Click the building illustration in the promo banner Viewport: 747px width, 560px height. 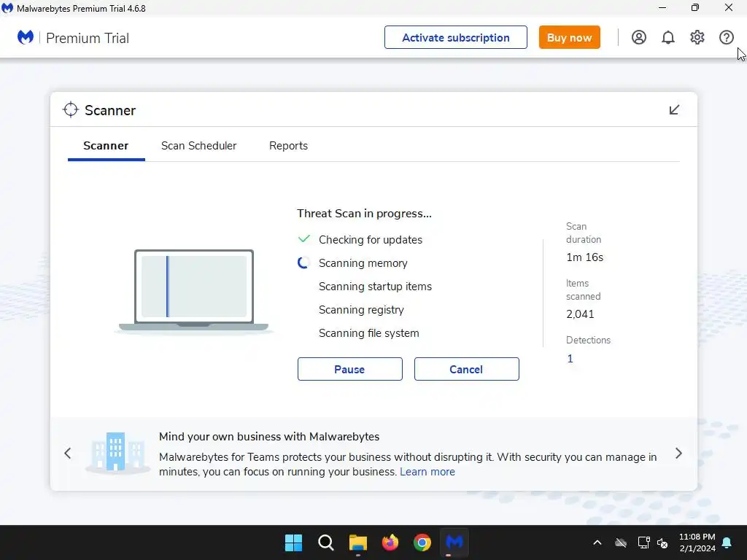click(x=117, y=452)
